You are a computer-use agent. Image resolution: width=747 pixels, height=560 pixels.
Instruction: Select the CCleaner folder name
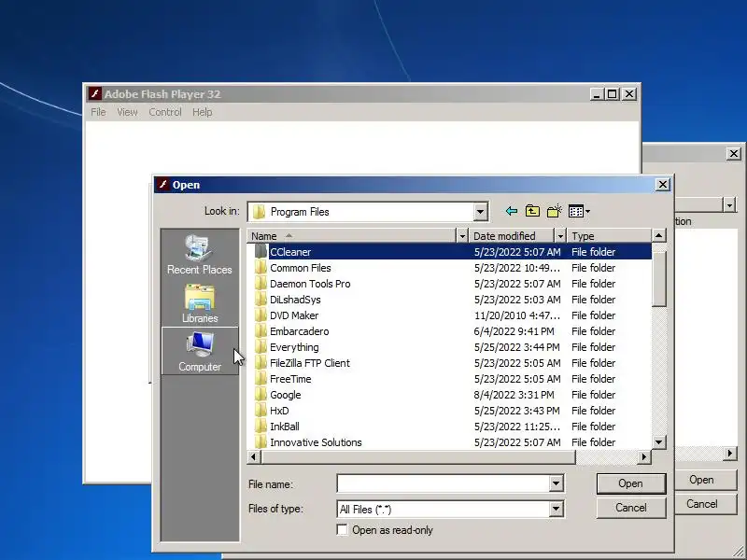pos(290,251)
